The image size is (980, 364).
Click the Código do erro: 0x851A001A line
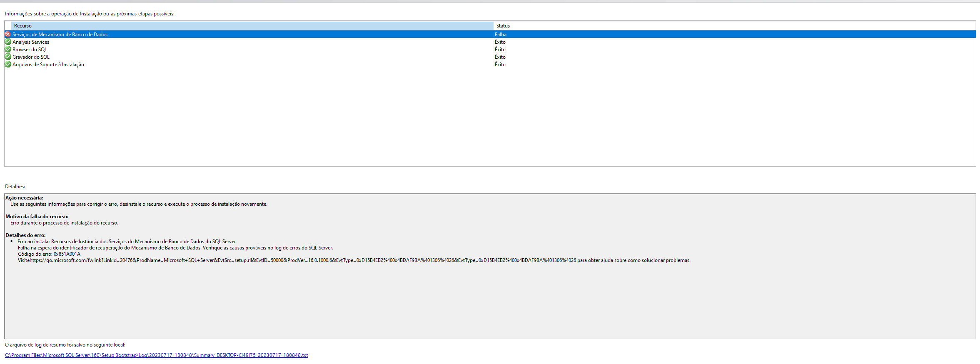49,254
